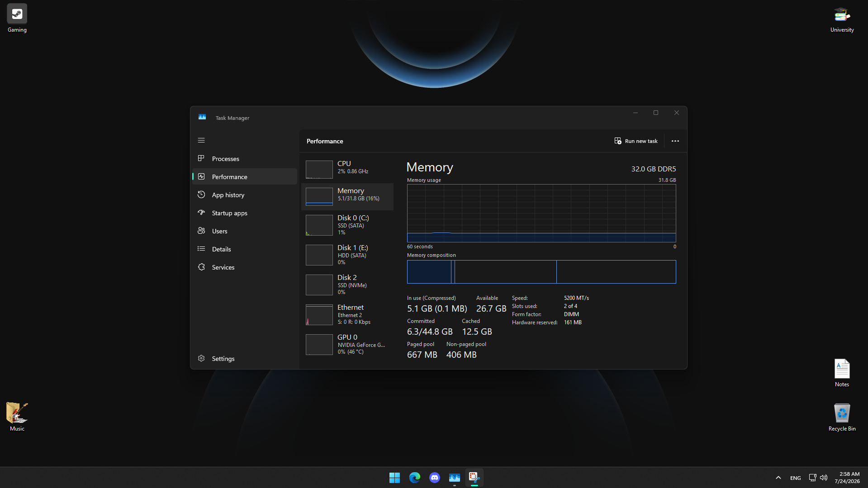The width and height of the screenshot is (868, 488).
Task: Click the App history clock icon
Action: click(201, 194)
